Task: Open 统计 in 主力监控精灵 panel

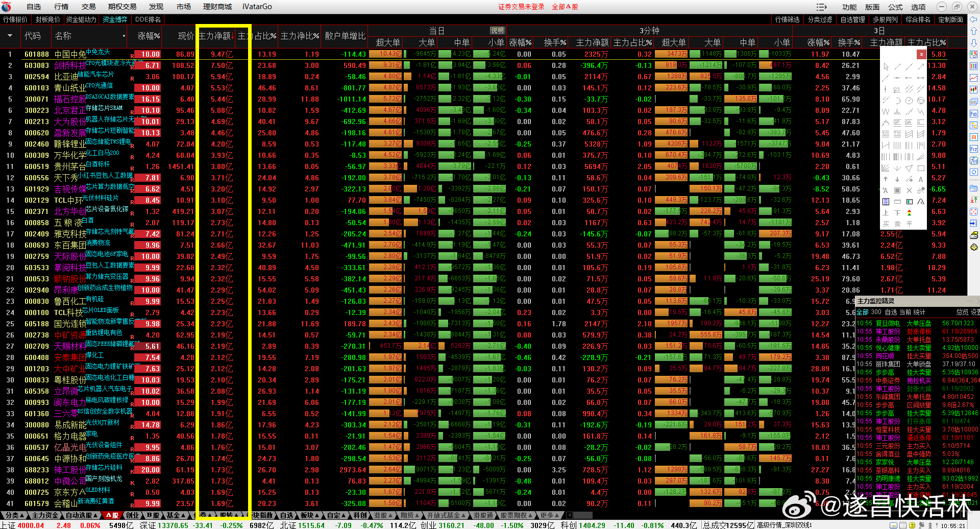Action: click(x=919, y=312)
